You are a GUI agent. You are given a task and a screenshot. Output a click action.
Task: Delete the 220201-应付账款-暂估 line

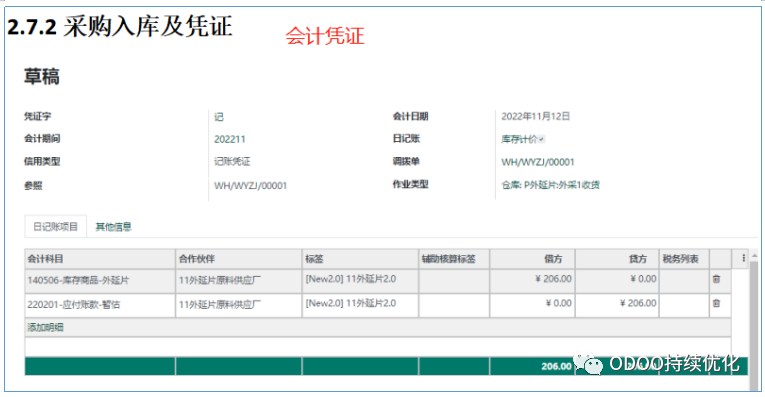click(x=716, y=303)
